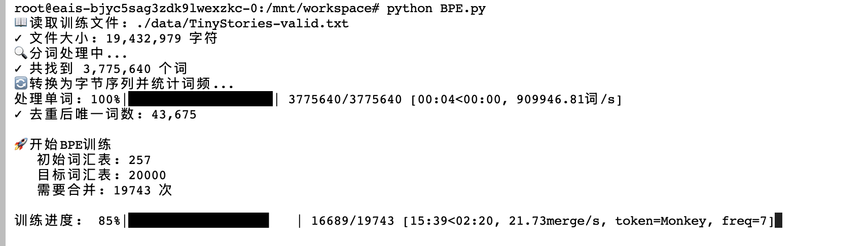The height and width of the screenshot is (246, 868).
Task: Click the checkmark before 去重后唯一词数
Action: 19,114
